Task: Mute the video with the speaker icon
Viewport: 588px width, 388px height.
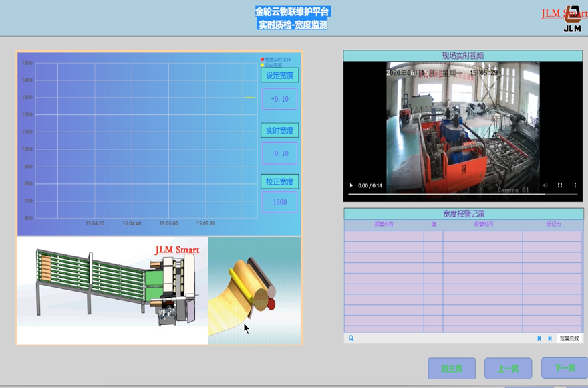Action: click(545, 185)
